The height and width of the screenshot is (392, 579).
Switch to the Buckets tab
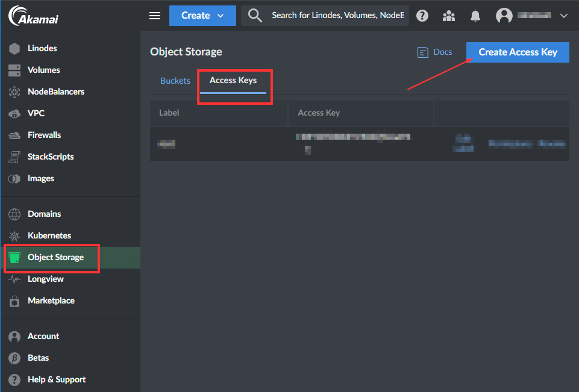175,81
